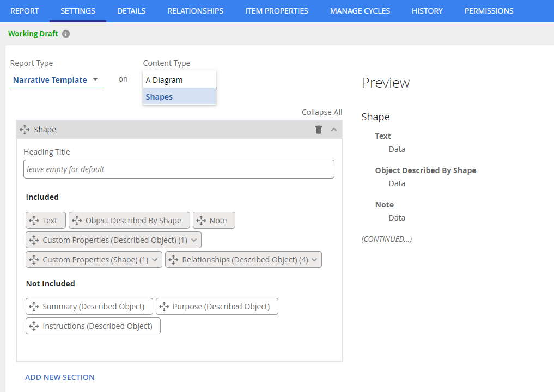Click the Heading Title input field
The height and width of the screenshot is (392, 554).
179,169
